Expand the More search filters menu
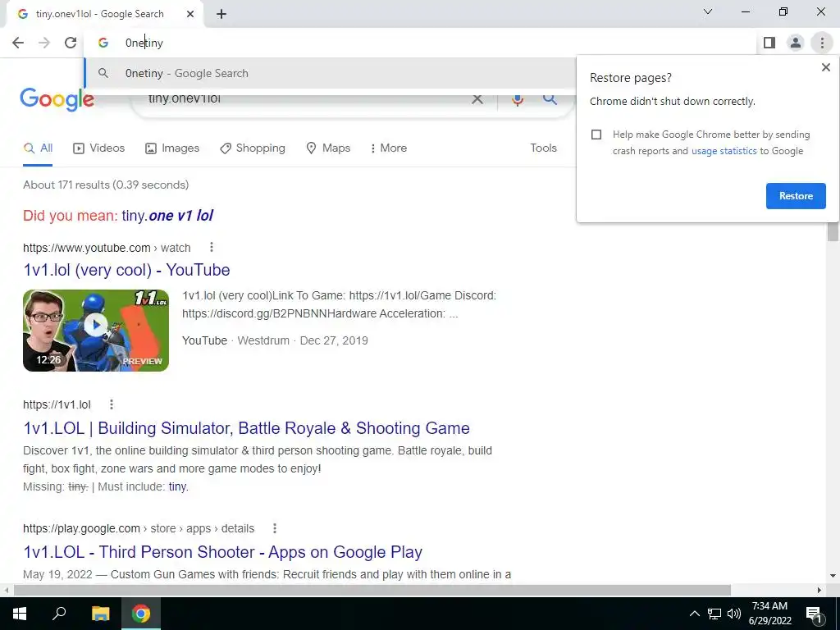Screen dimensions: 840x630 click(x=388, y=148)
